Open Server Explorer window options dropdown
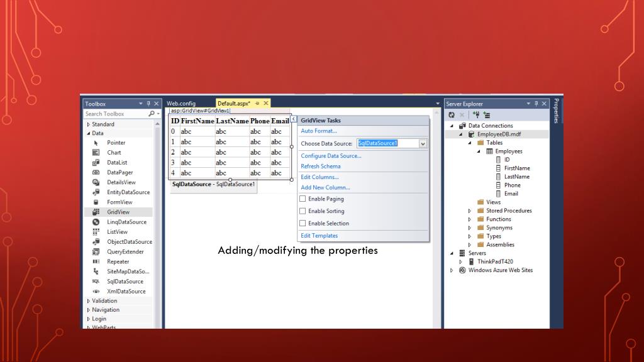The height and width of the screenshot is (362, 644). point(528,104)
